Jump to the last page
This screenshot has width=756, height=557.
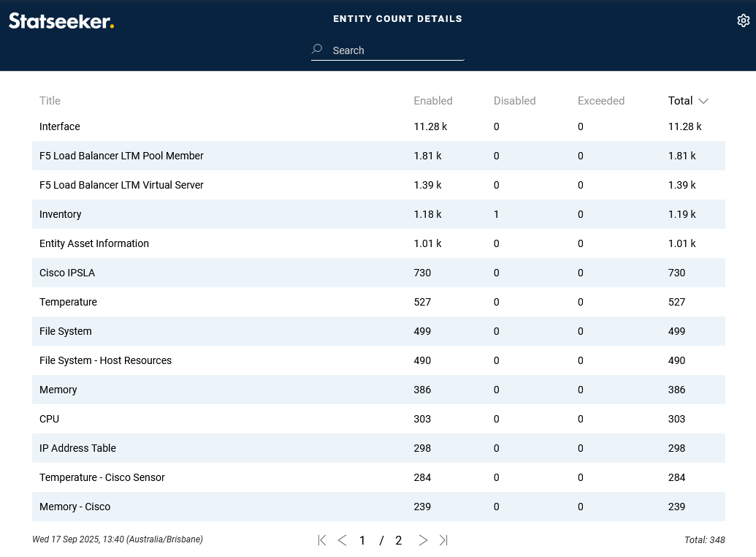(x=443, y=540)
